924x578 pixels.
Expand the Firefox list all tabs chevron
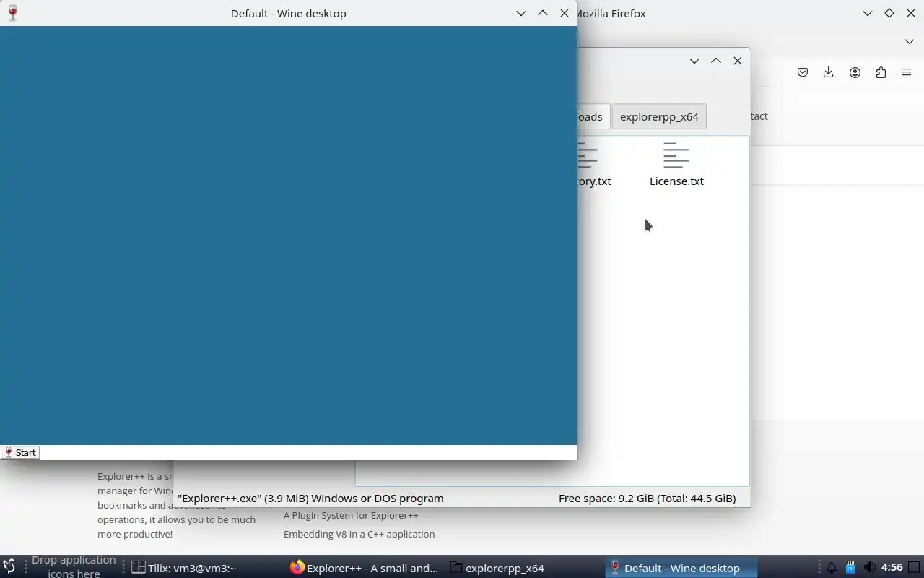pos(910,41)
